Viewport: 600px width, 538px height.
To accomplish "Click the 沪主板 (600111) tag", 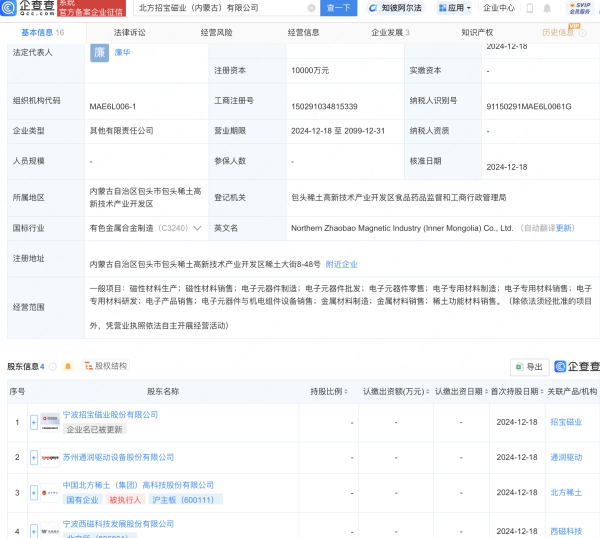I will coord(185,500).
